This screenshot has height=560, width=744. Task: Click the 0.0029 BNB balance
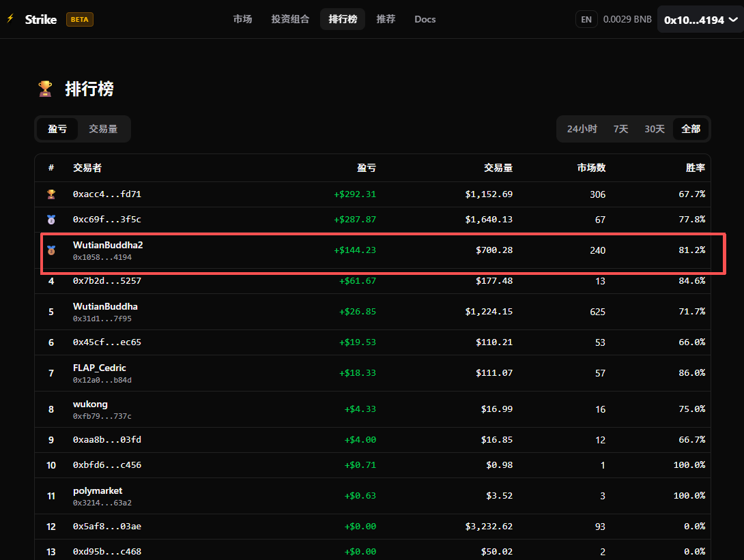(627, 20)
